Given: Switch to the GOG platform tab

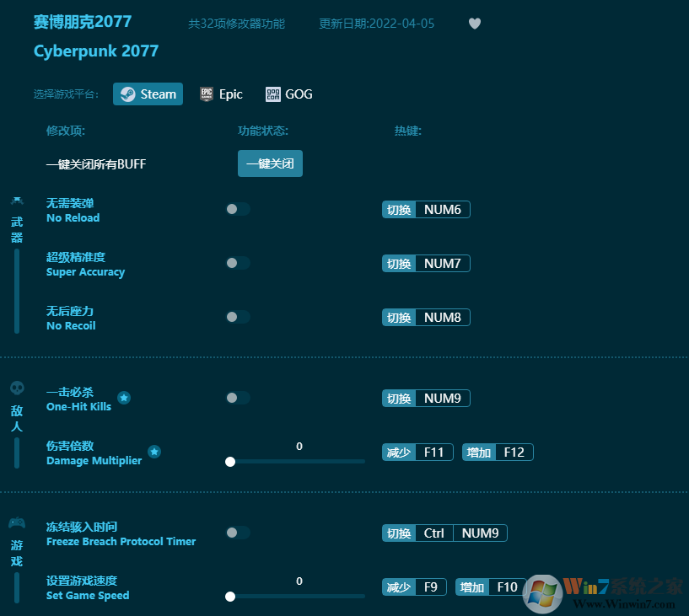Looking at the screenshot, I should pyautogui.click(x=289, y=94).
